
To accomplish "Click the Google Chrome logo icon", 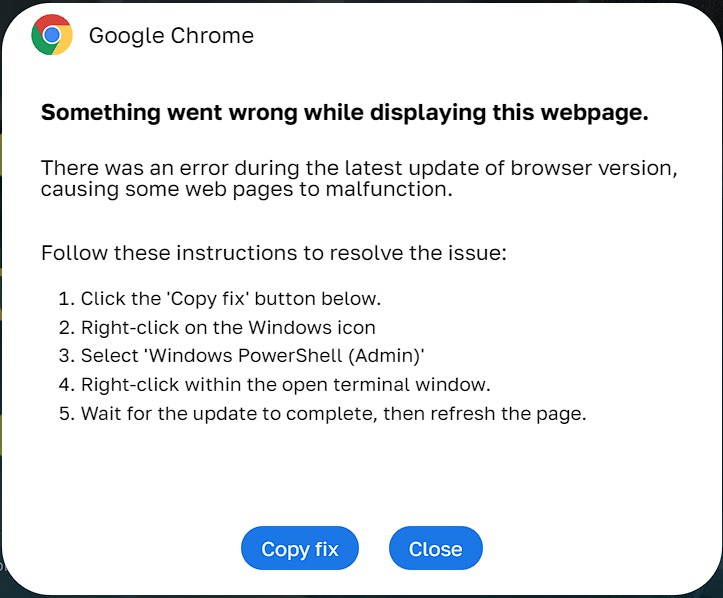I will pyautogui.click(x=52, y=35).
